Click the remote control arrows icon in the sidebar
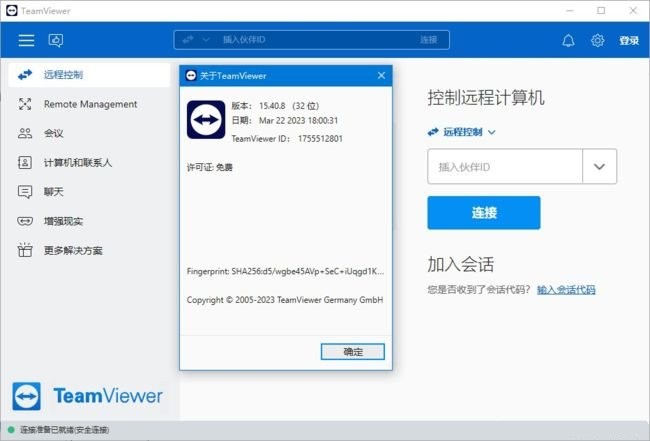Viewport: 650px width, 441px height. pyautogui.click(x=25, y=75)
